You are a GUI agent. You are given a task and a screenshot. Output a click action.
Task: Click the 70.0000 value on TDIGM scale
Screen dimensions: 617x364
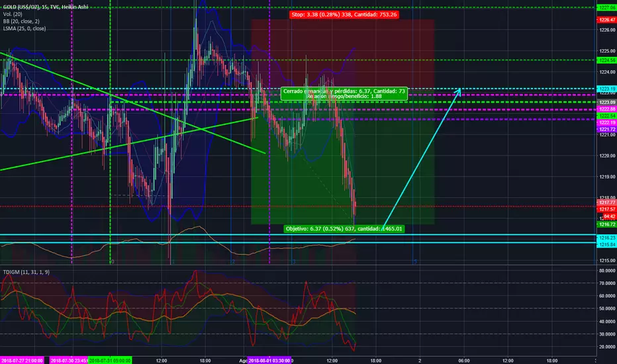tap(607, 283)
